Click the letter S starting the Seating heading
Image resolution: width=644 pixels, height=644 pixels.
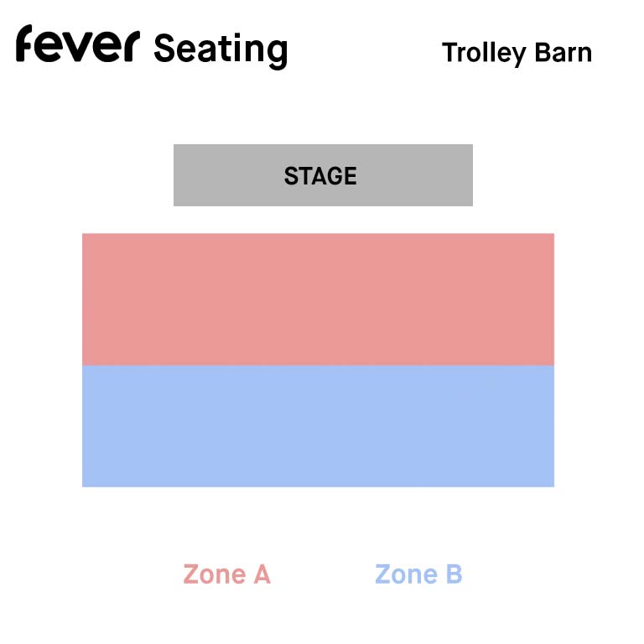[x=165, y=47]
